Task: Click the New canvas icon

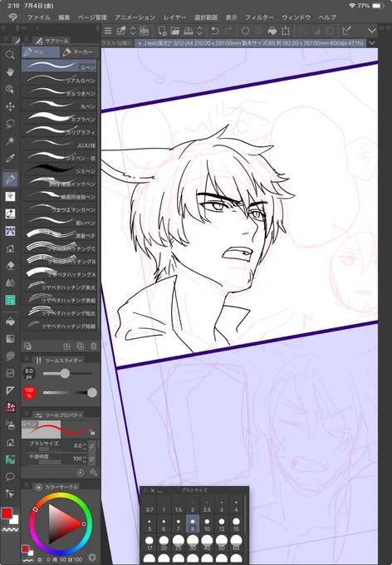Action: pos(162,31)
